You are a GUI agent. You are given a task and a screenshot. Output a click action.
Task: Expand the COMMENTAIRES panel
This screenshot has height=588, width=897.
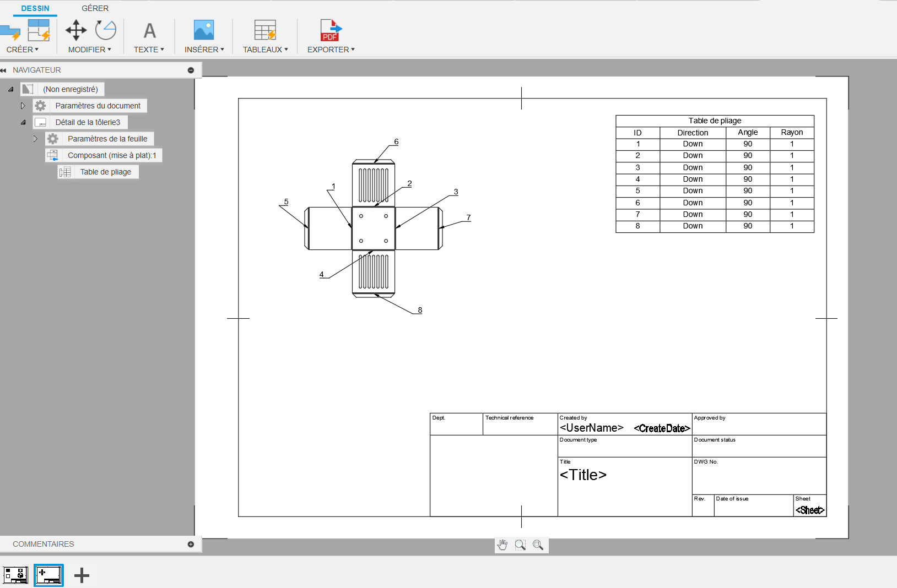tap(191, 544)
